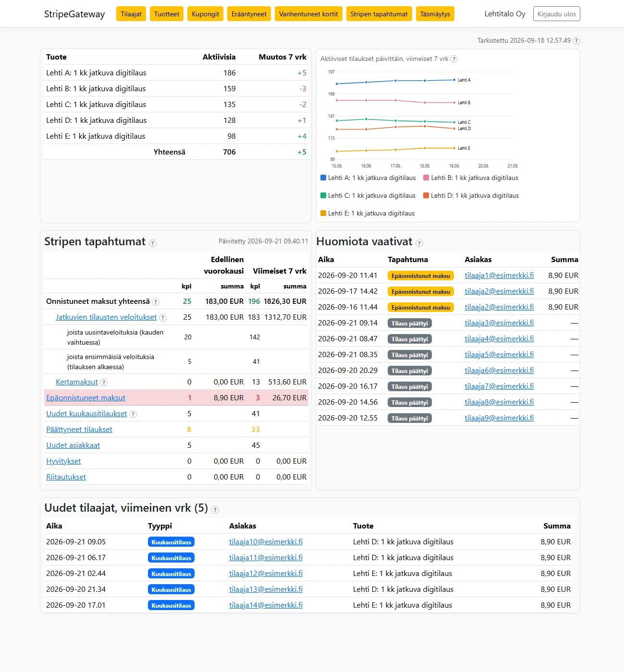This screenshot has width=624, height=672.
Task: Show help for Onnistuneet maksut yhteensä
Action: [156, 302]
